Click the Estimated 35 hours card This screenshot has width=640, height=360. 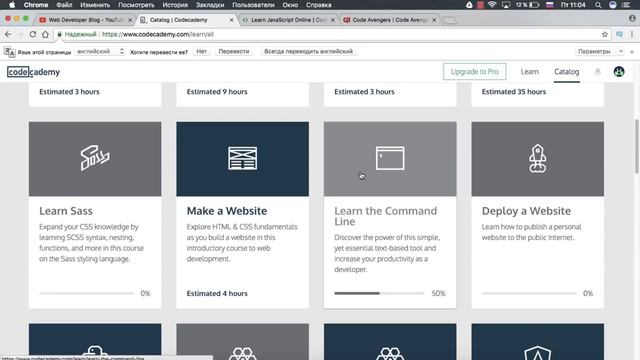pos(538,94)
